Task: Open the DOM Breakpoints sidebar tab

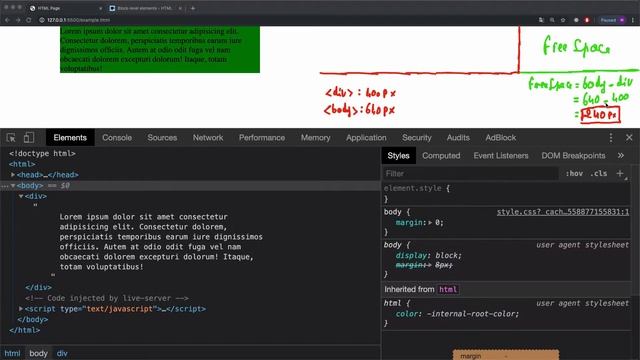Action: pos(573,156)
